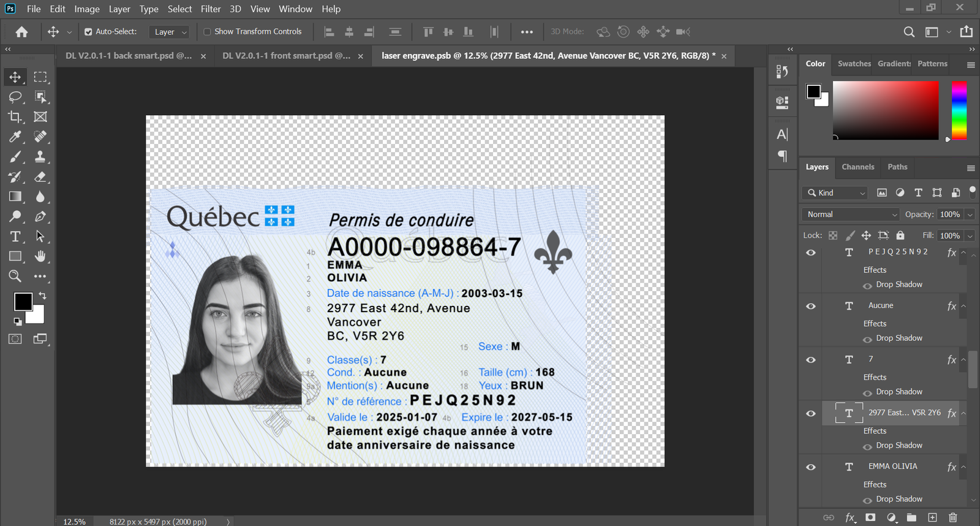
Task: Select the Brush tool
Action: [15, 157]
